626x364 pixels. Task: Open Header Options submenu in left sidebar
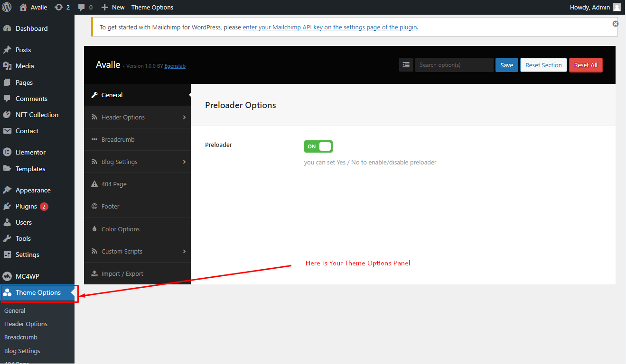pos(26,324)
